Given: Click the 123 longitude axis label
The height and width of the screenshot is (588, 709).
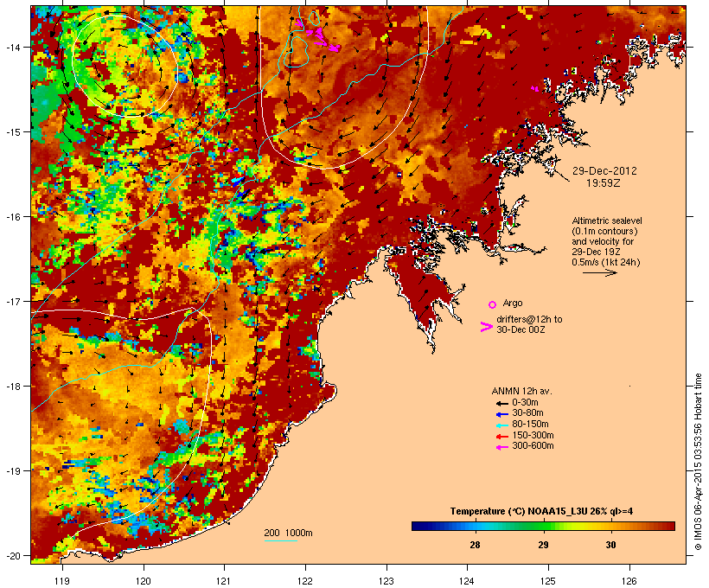Looking at the screenshot, I should [386, 581].
